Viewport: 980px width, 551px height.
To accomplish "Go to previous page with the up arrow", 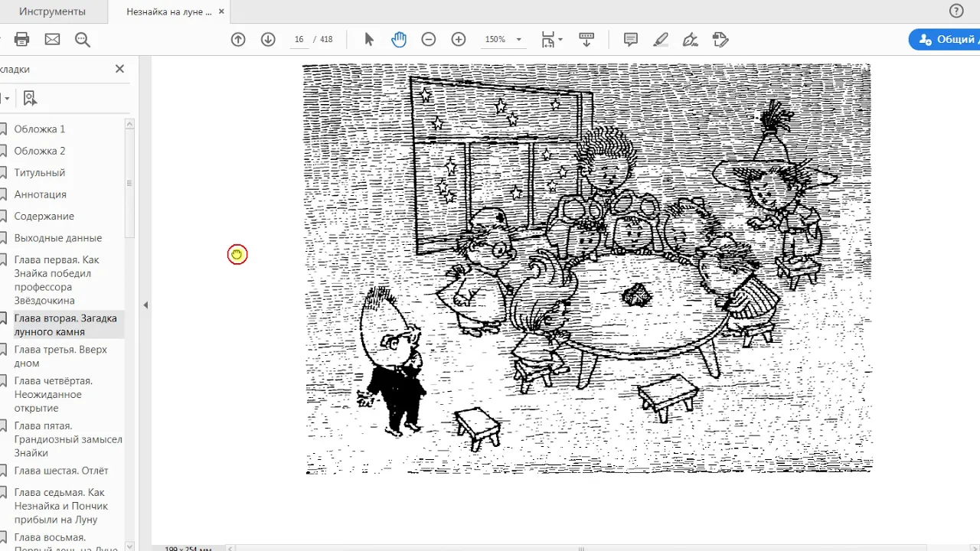I will click(238, 39).
